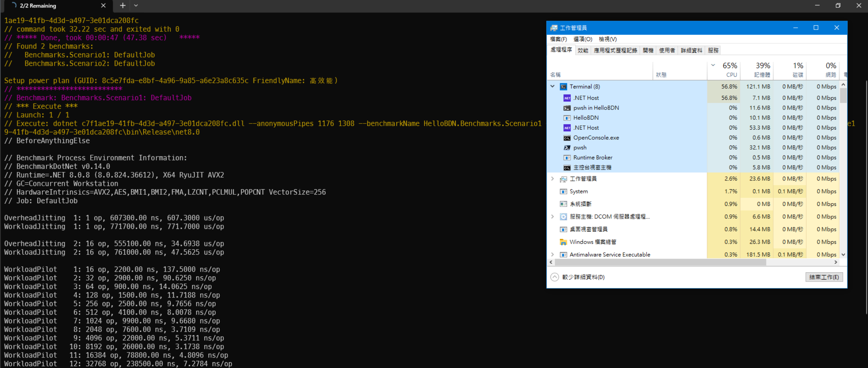Expand the Antimalware Service Executable group

tap(553, 255)
